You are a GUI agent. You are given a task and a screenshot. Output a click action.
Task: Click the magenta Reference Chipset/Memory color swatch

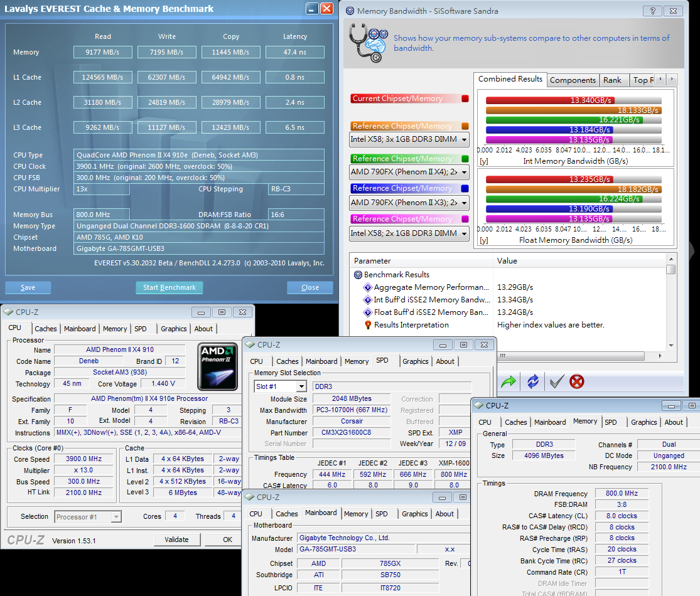click(x=465, y=219)
